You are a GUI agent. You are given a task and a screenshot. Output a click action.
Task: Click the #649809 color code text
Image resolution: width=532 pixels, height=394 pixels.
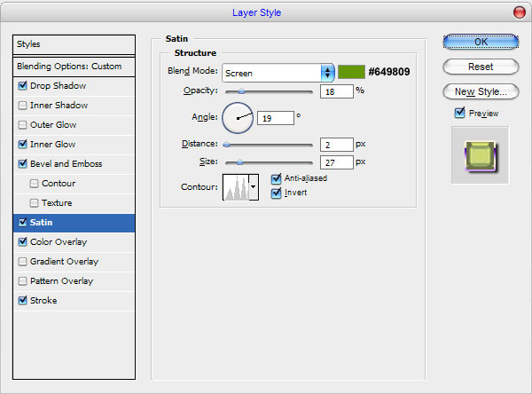389,72
